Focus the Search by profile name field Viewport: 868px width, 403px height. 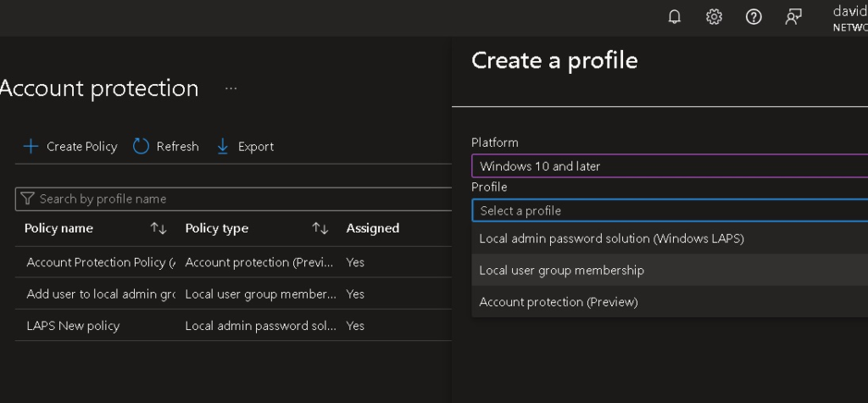234,199
